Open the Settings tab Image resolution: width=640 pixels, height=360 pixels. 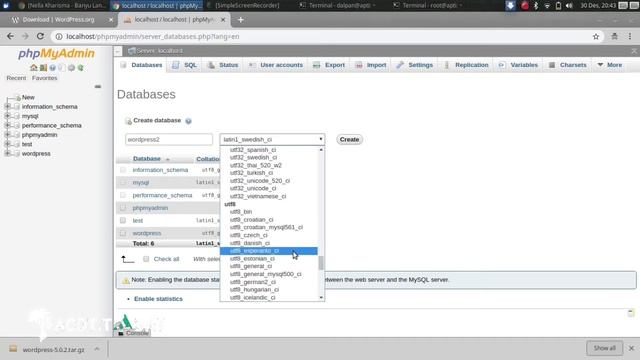[415, 65]
